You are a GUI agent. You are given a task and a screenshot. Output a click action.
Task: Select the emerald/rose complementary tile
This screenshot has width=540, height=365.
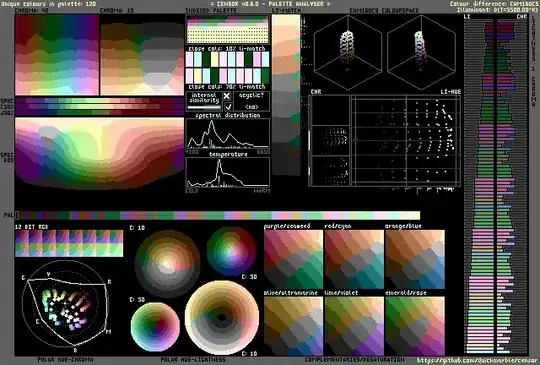415,326
